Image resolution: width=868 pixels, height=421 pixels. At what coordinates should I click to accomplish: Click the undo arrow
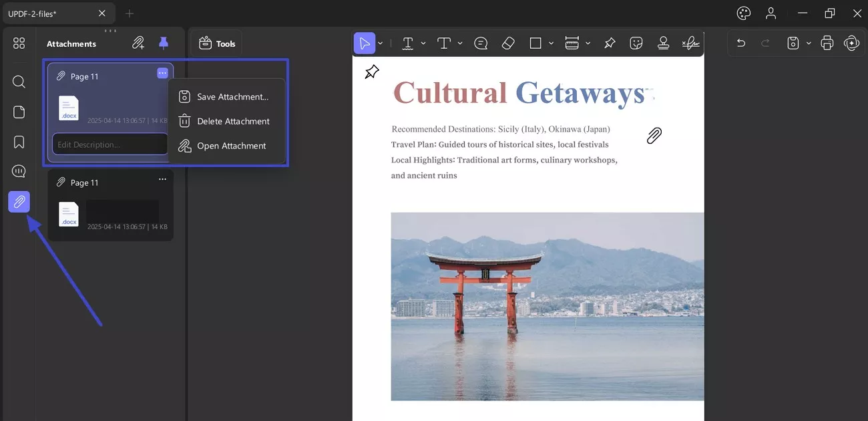point(740,43)
